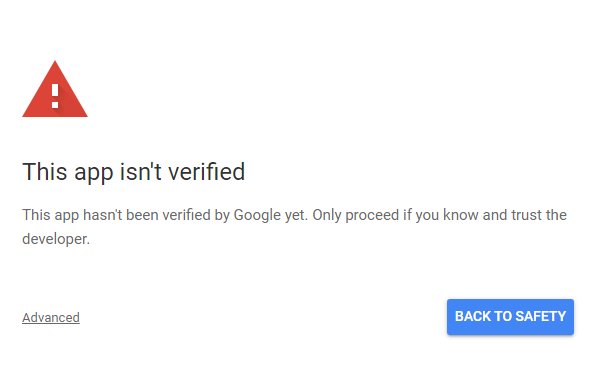This screenshot has height=367, width=592.
Task: Click the word "app" in the large heading
Action: coord(94,174)
